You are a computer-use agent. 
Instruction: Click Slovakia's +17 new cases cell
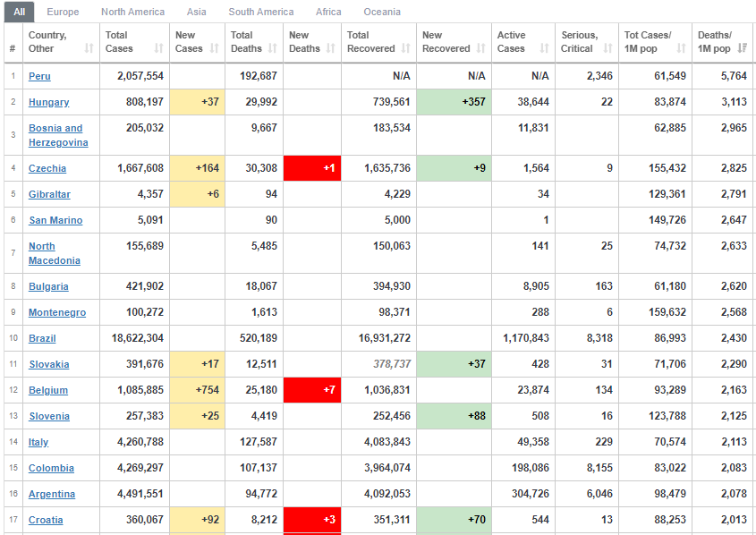pos(197,364)
